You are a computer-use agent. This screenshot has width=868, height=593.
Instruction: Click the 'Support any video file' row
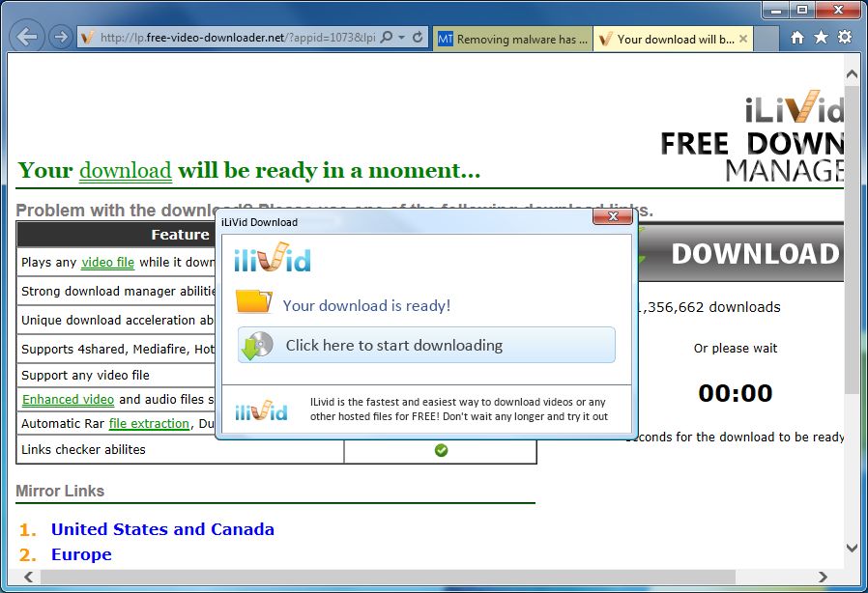[116, 375]
